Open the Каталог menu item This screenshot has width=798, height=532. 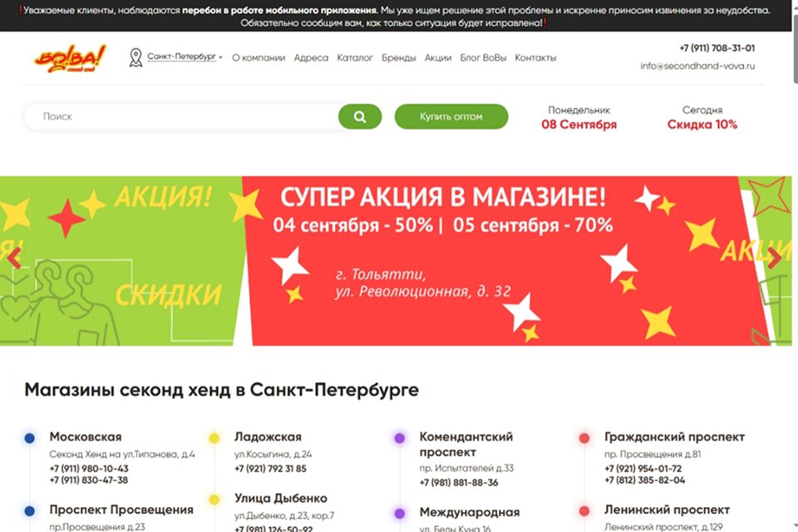[x=355, y=58]
